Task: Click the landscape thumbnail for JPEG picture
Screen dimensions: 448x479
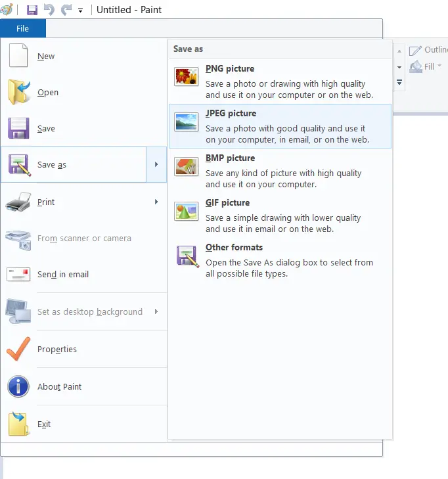Action: 187,122
